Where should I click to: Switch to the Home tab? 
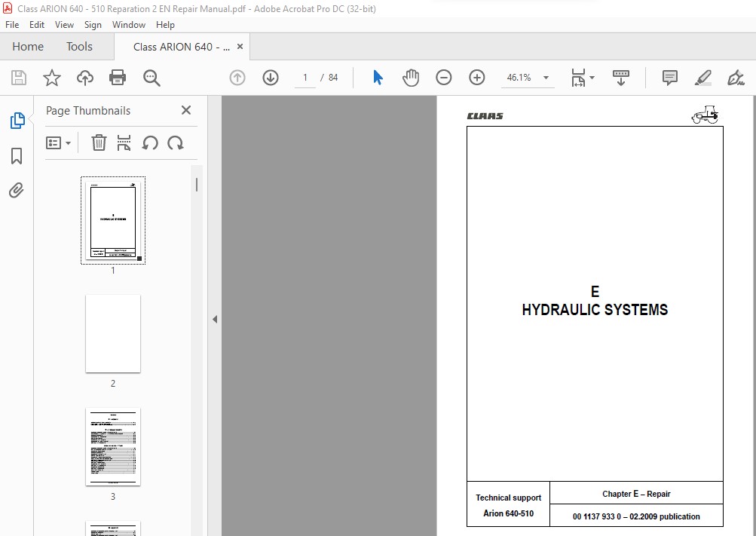tap(28, 46)
